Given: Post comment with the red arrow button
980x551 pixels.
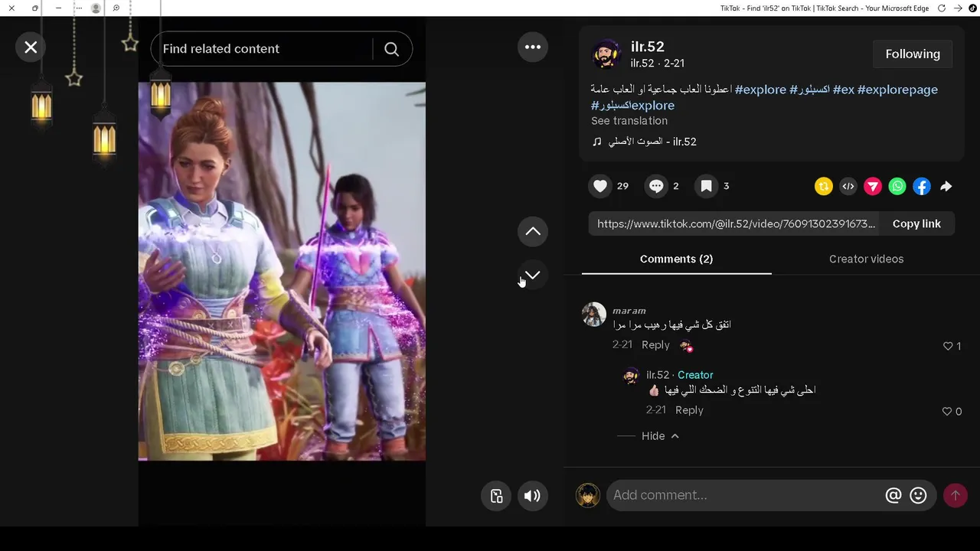Looking at the screenshot, I should 955,495.
